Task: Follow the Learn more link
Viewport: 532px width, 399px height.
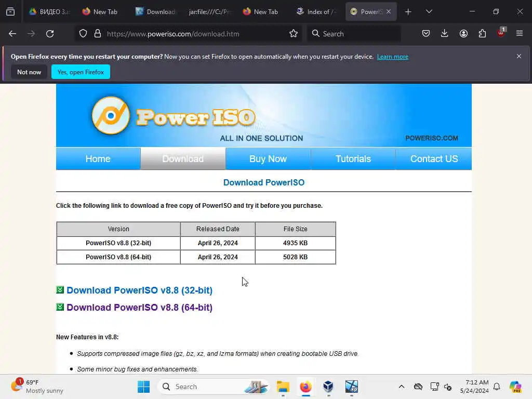Action: coord(393,57)
